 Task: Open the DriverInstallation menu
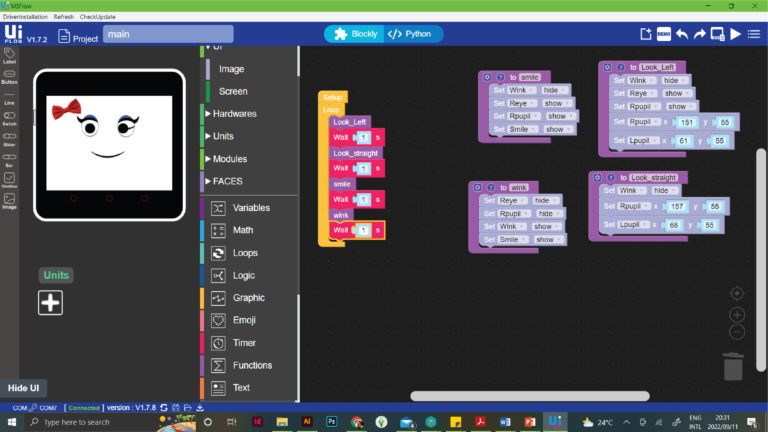[x=25, y=18]
